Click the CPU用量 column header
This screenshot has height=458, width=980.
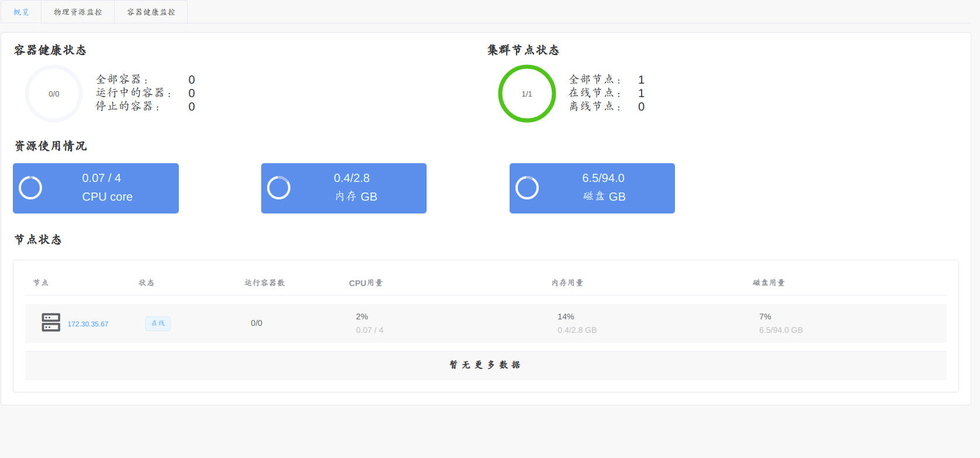[366, 283]
